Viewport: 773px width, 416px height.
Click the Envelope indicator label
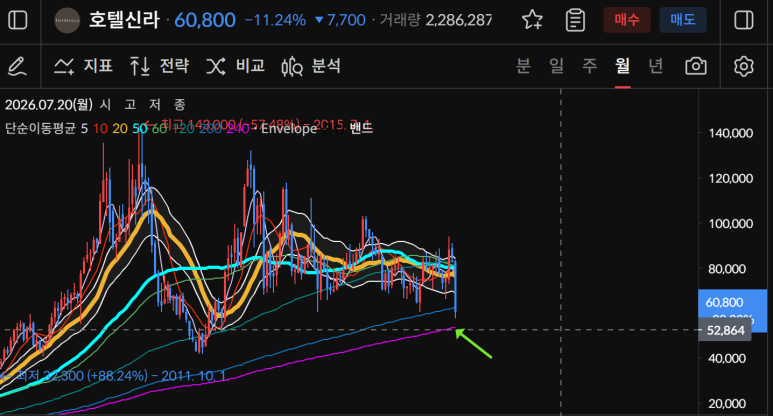(289, 129)
